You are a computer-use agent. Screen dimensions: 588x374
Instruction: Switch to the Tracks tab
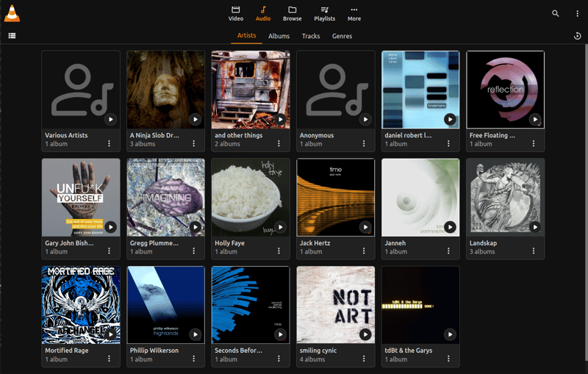(x=311, y=36)
